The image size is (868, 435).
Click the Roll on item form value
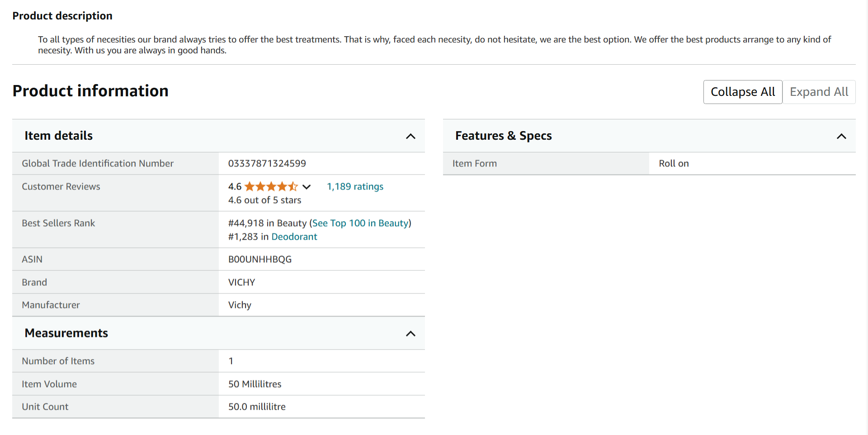coord(673,163)
